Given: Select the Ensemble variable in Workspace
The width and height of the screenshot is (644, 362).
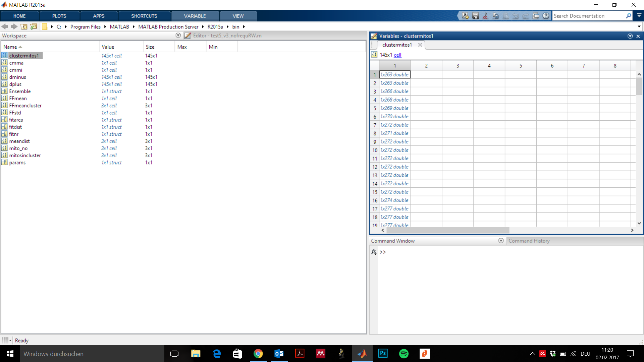Looking at the screenshot, I should pyautogui.click(x=20, y=91).
